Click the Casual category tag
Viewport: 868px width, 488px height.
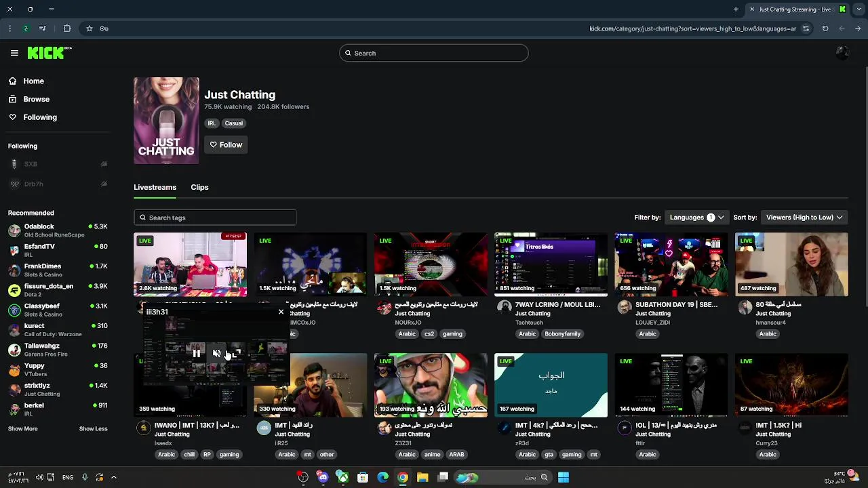[x=233, y=123]
